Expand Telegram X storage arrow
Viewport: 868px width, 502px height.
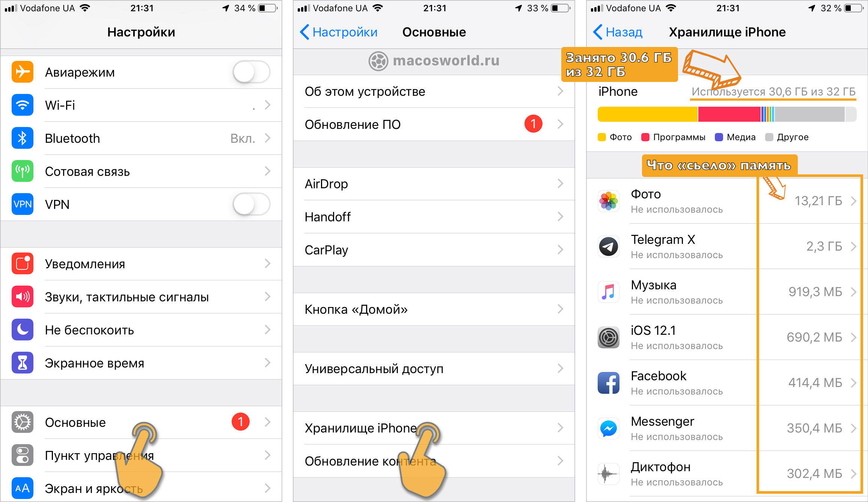[x=853, y=246]
